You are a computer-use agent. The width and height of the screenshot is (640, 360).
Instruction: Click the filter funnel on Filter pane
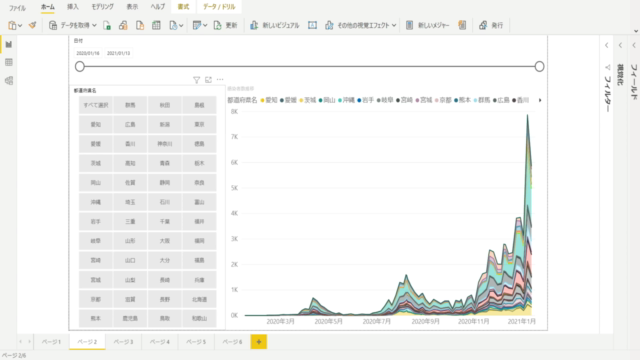pos(608,67)
